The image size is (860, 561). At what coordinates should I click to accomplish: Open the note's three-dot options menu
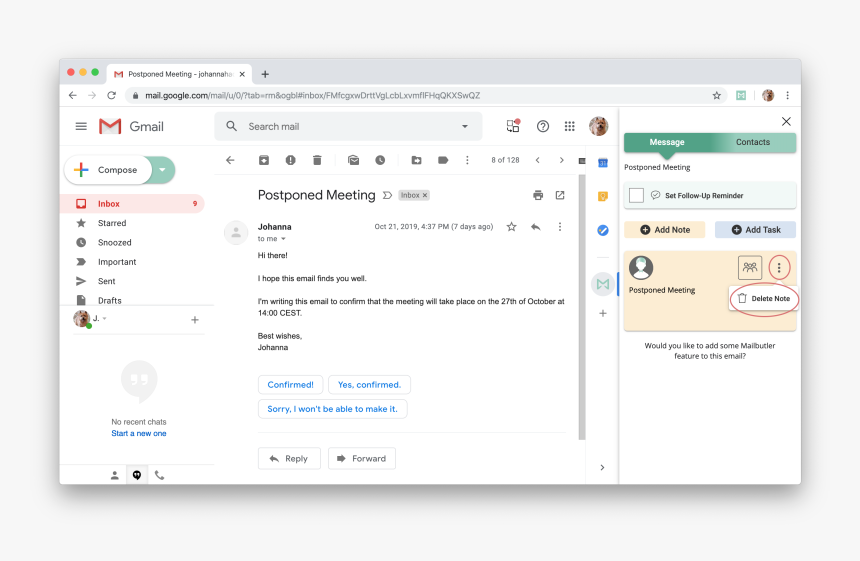pos(779,268)
